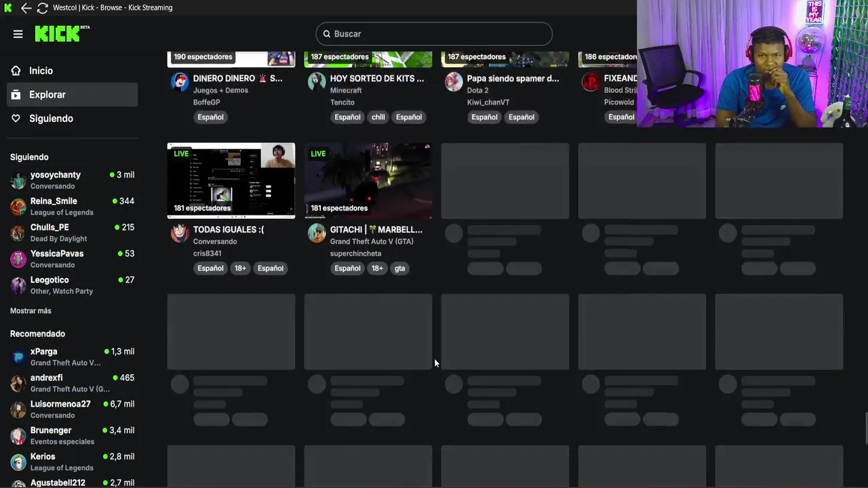Click the gta tag on superchincheta stream
Viewport: 868px width, 488px height.
[400, 268]
